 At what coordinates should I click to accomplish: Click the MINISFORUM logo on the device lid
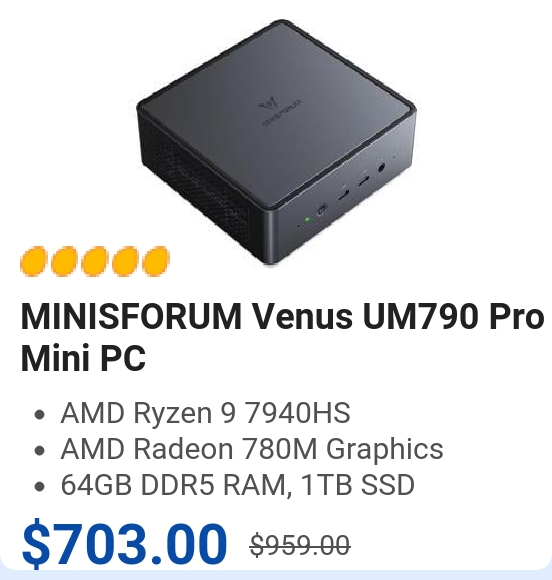tap(280, 108)
